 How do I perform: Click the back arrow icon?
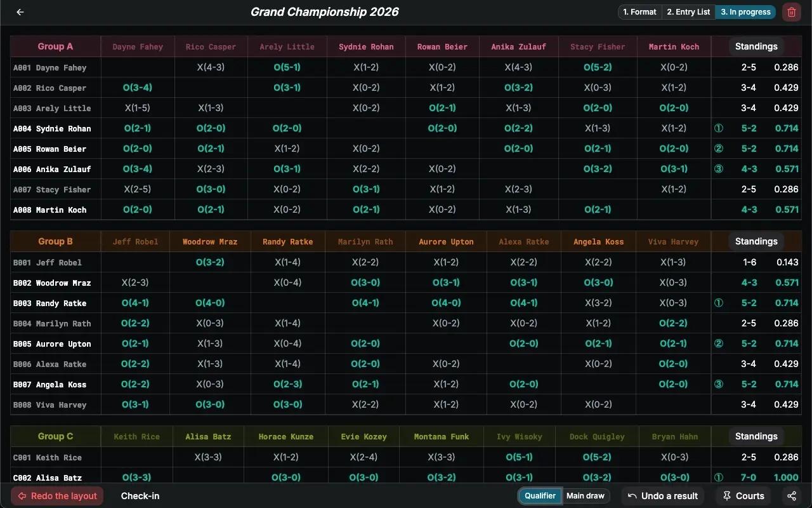[x=20, y=12]
